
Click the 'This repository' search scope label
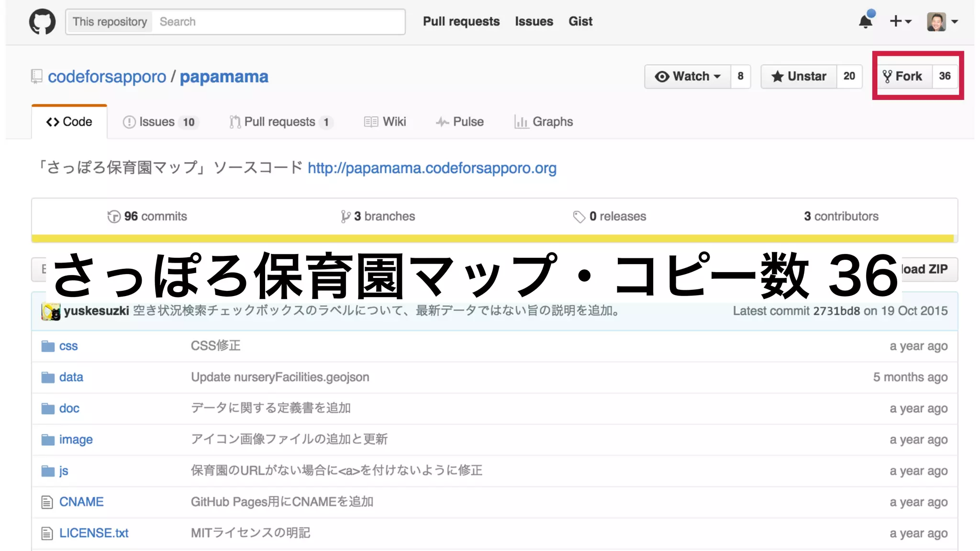click(110, 22)
